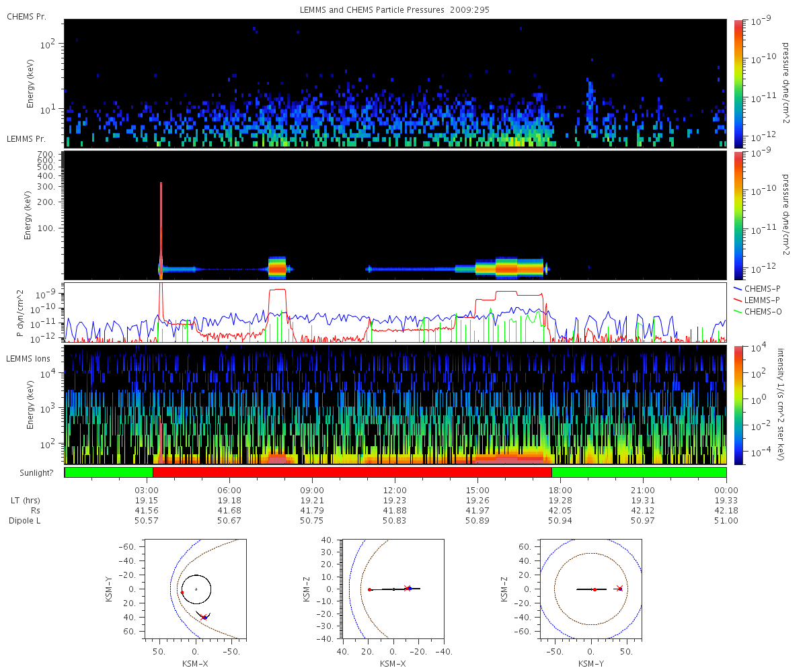Click the 03:00 time axis label
Screen dimensions: 807x672
(x=147, y=490)
